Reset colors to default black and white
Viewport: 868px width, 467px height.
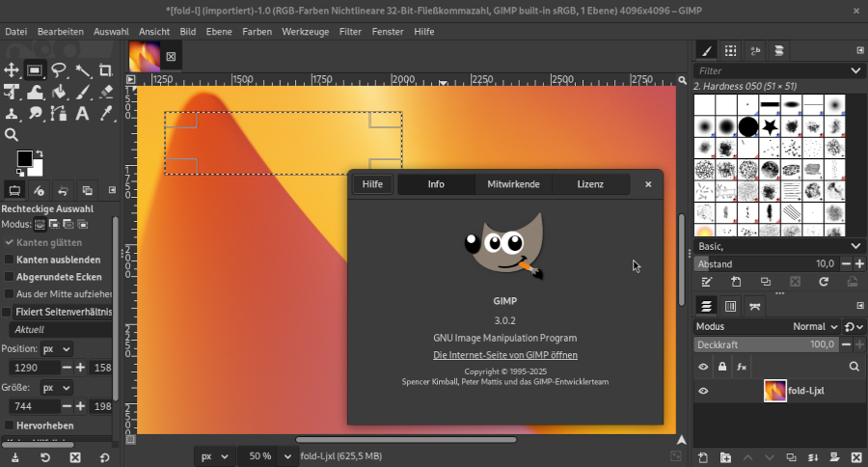click(x=20, y=173)
